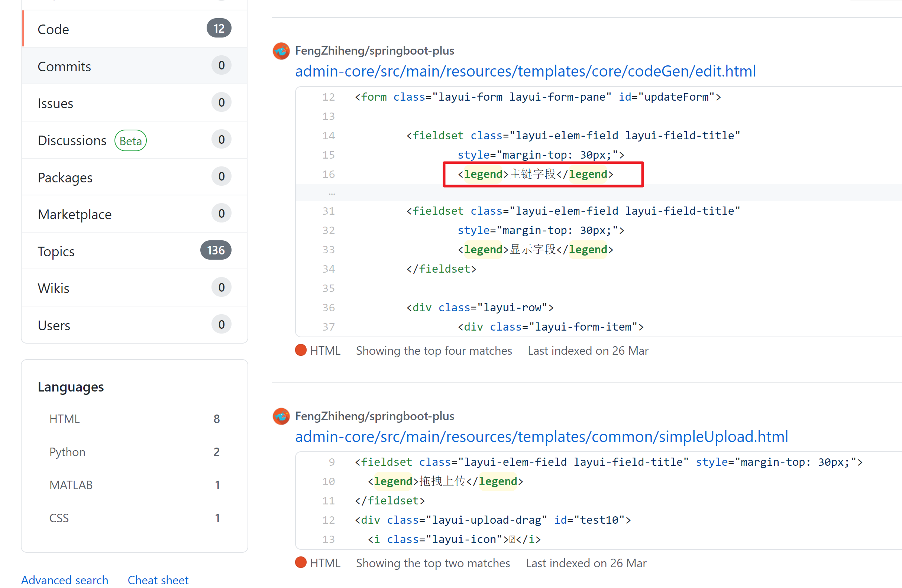Click HTML language dot under simpleUpload.html

(x=301, y=563)
